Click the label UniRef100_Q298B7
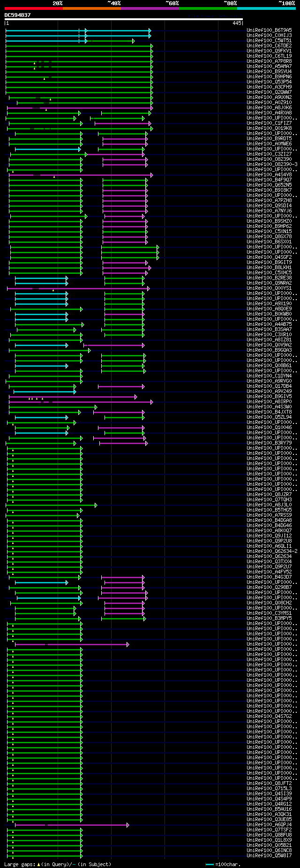Image resolution: width=300 pixels, height=868 pixels. (269, 587)
